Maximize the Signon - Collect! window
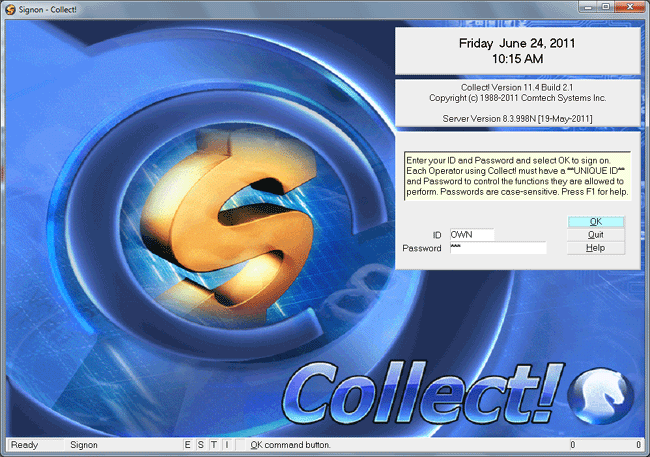650x457 pixels. tap(606, 7)
